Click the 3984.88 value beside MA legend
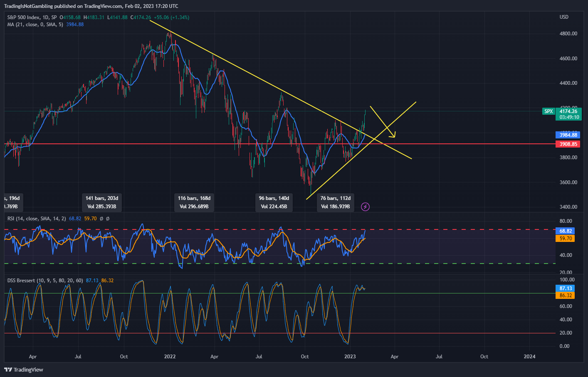The height and width of the screenshot is (377, 588). [75, 25]
